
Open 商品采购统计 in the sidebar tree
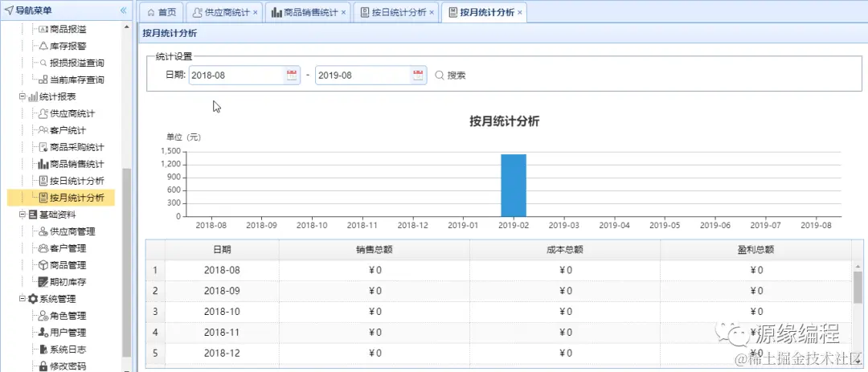pos(77,147)
